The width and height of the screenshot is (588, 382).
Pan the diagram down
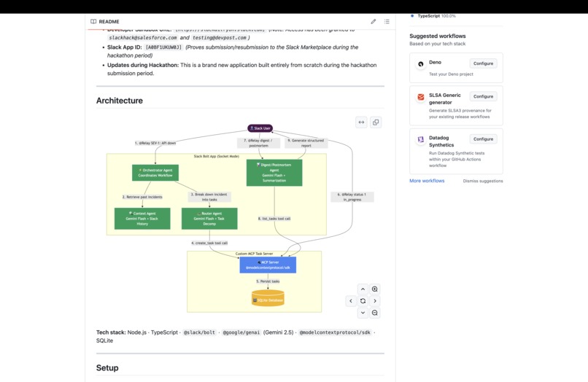click(363, 313)
